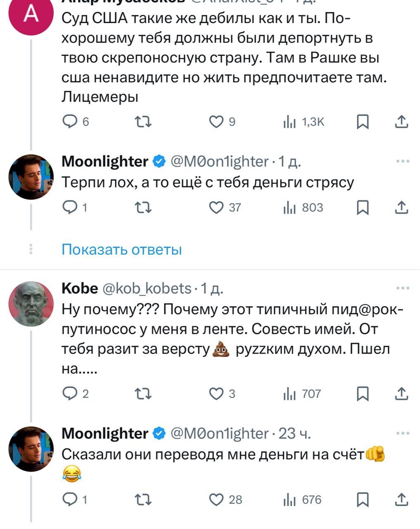Like Moonlighter's tweet showing 37 likes
Screen dimensions: 420x529
point(216,207)
